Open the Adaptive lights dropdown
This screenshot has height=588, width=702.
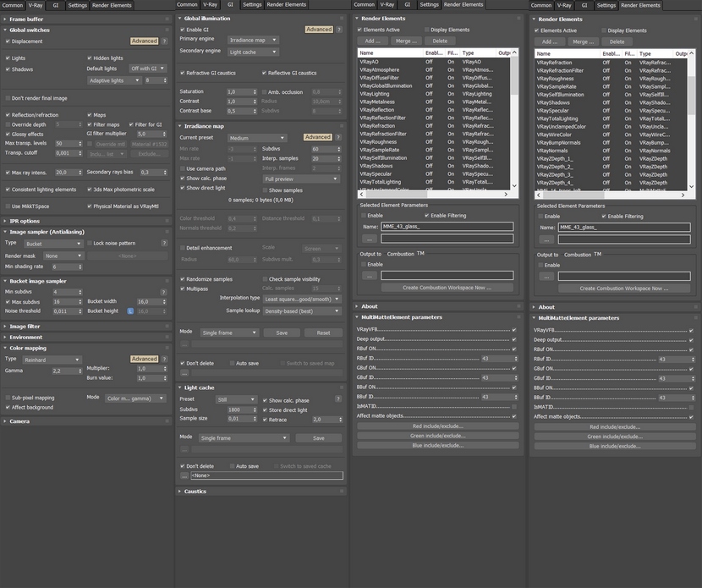click(114, 80)
